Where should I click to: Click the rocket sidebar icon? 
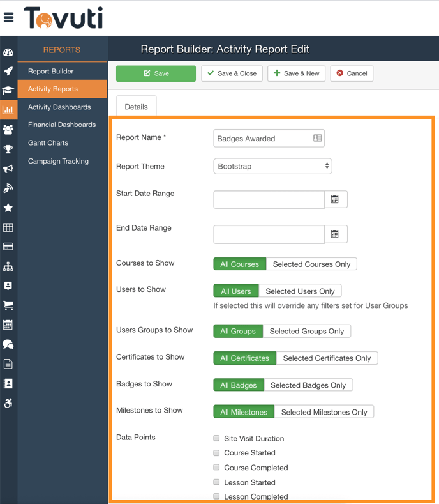click(x=8, y=71)
